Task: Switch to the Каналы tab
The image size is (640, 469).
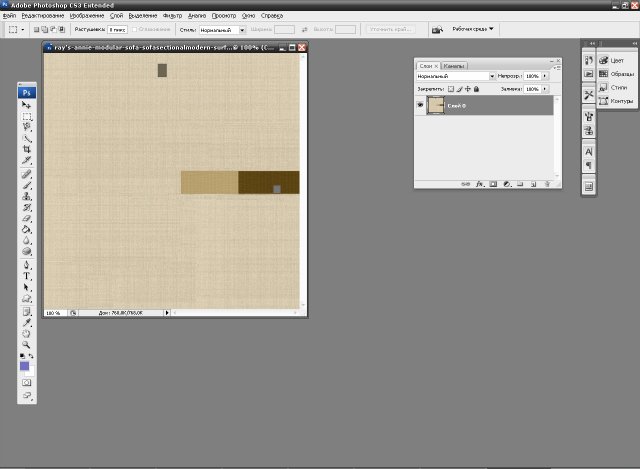Action: (x=453, y=65)
